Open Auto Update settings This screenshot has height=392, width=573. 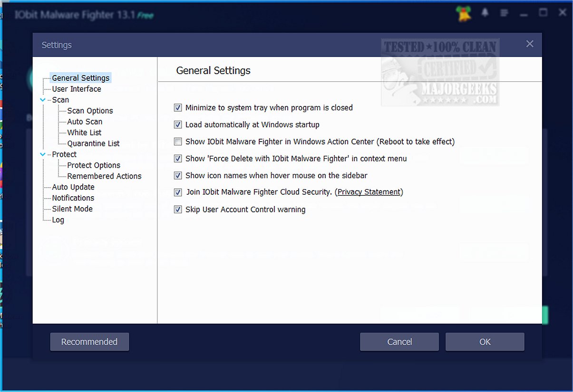click(x=73, y=187)
